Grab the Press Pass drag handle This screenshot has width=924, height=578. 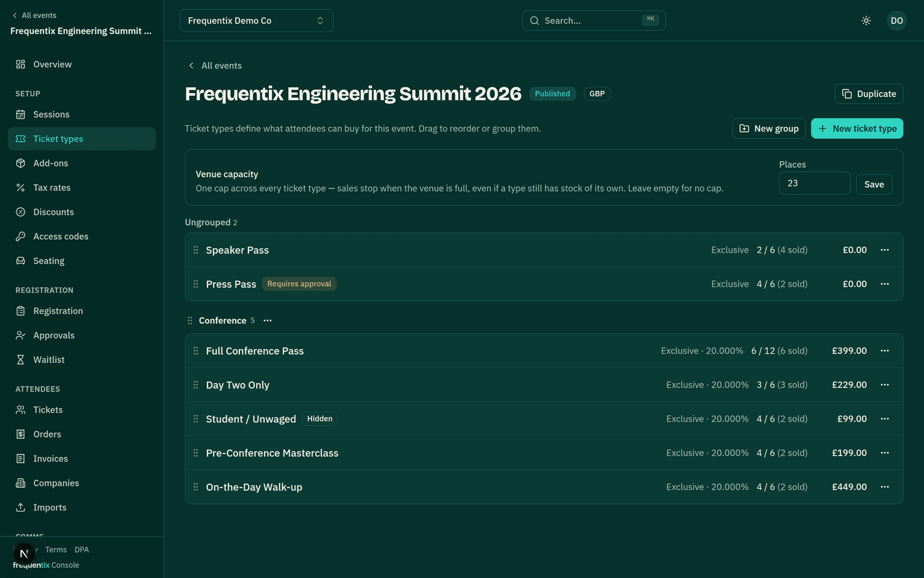click(x=196, y=284)
